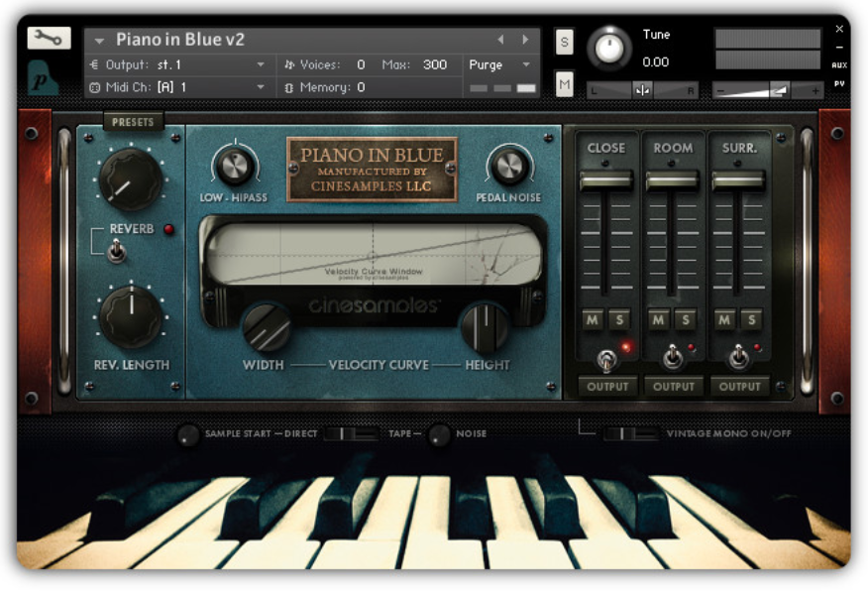Flip the REVERB on/off toggle switch
The image size is (868, 595).
(x=116, y=251)
